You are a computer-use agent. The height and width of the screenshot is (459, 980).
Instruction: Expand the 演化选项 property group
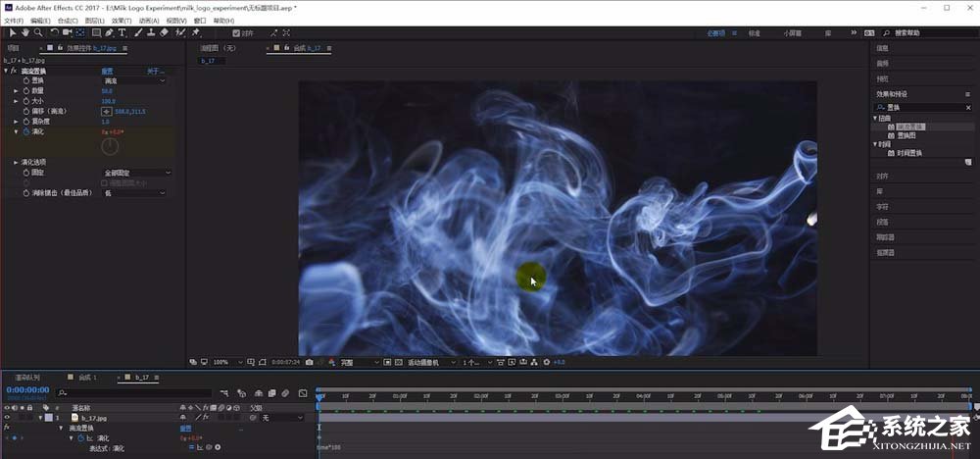(x=16, y=162)
